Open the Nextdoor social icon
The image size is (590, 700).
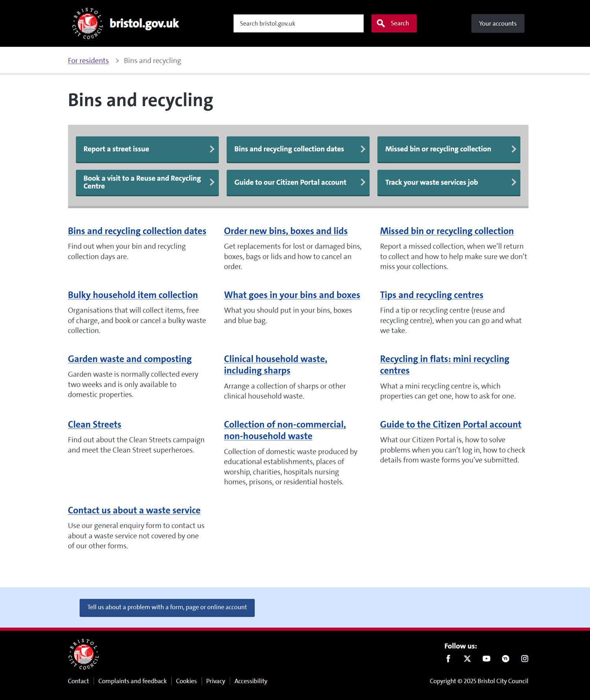tap(505, 658)
